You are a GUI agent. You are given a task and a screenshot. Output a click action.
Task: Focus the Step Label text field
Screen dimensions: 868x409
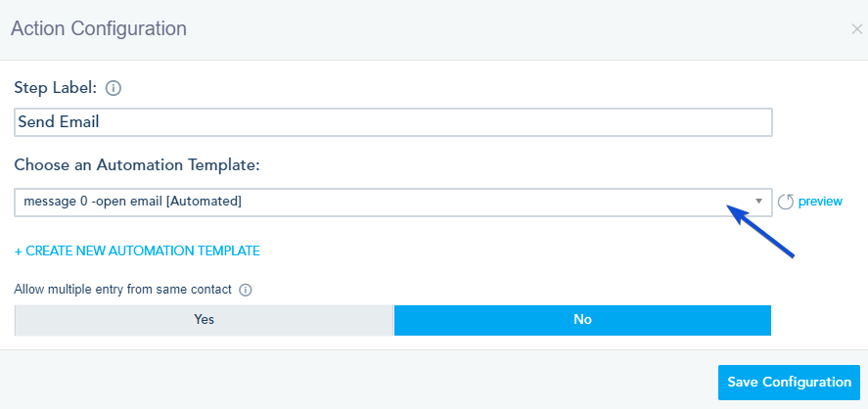393,122
